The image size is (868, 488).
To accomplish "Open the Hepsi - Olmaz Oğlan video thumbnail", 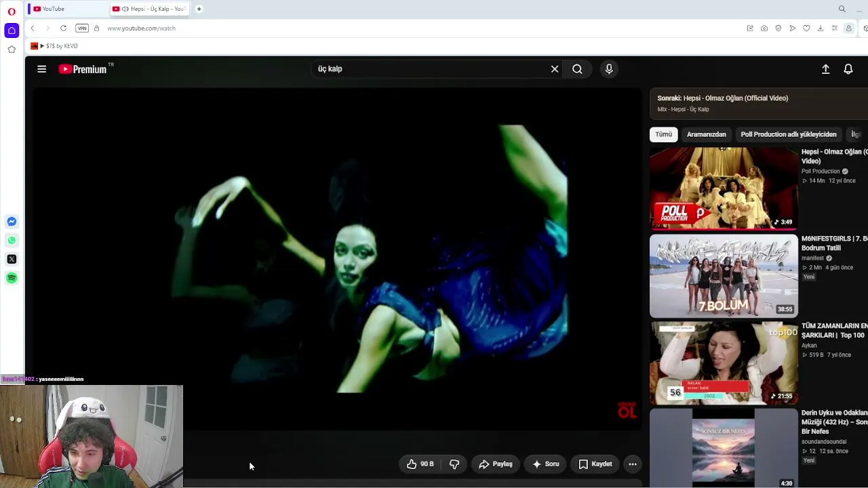I will pyautogui.click(x=724, y=189).
